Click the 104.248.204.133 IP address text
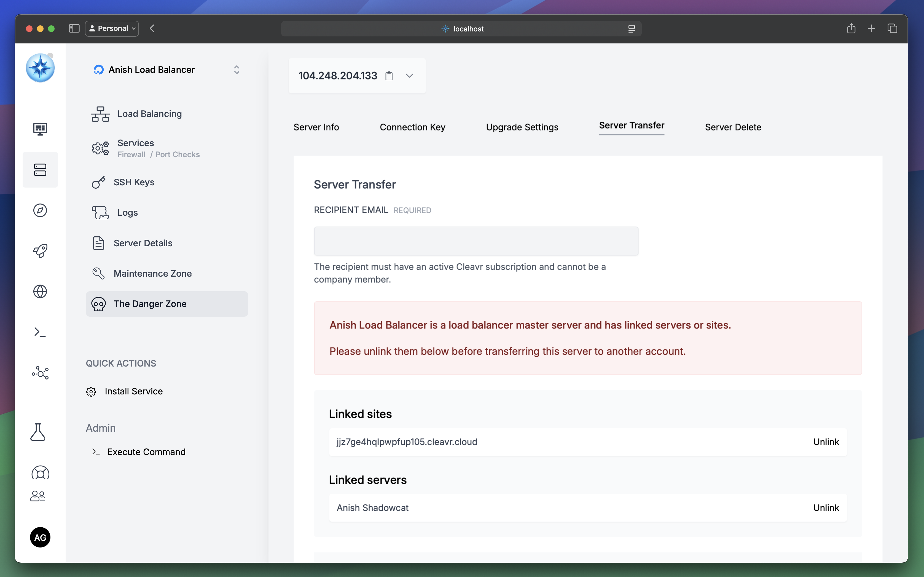924x577 pixels. pos(337,76)
